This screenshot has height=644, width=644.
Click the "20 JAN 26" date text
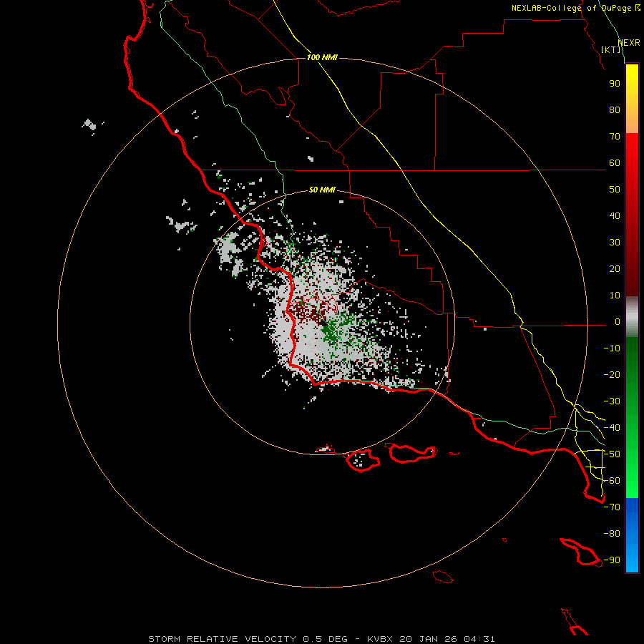tap(428, 639)
